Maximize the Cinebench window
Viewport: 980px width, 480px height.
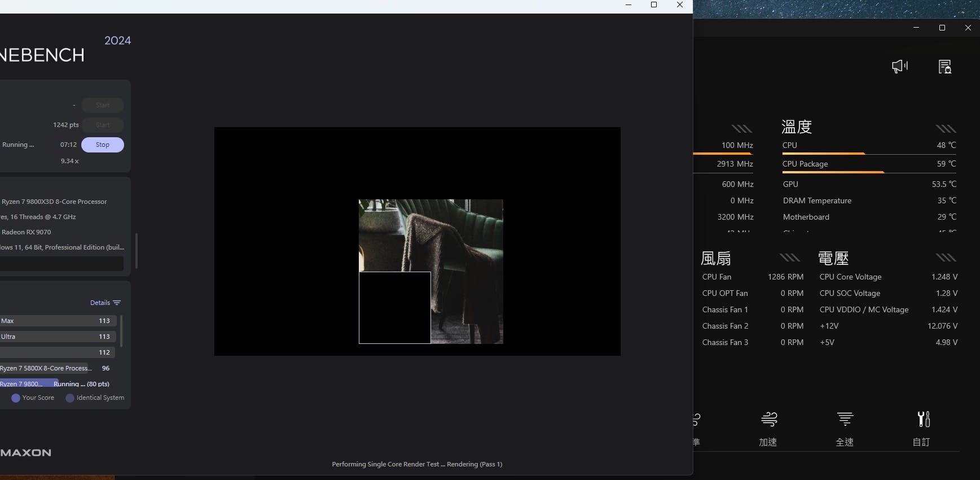click(654, 5)
